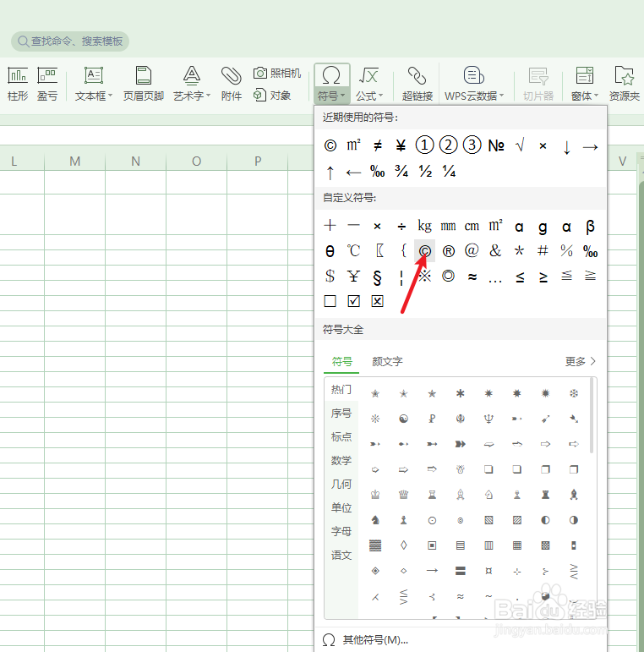Click the slicer button
This screenshot has height=652, width=644.
(x=538, y=85)
